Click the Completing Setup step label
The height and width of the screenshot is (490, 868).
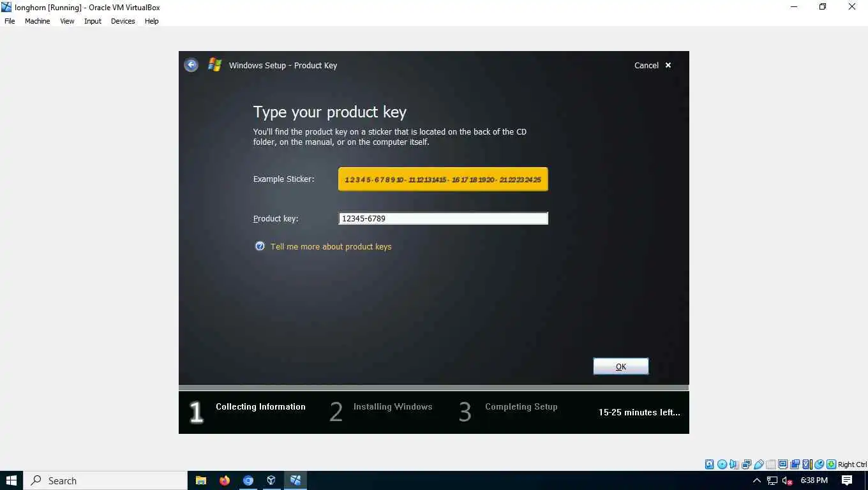521,406
